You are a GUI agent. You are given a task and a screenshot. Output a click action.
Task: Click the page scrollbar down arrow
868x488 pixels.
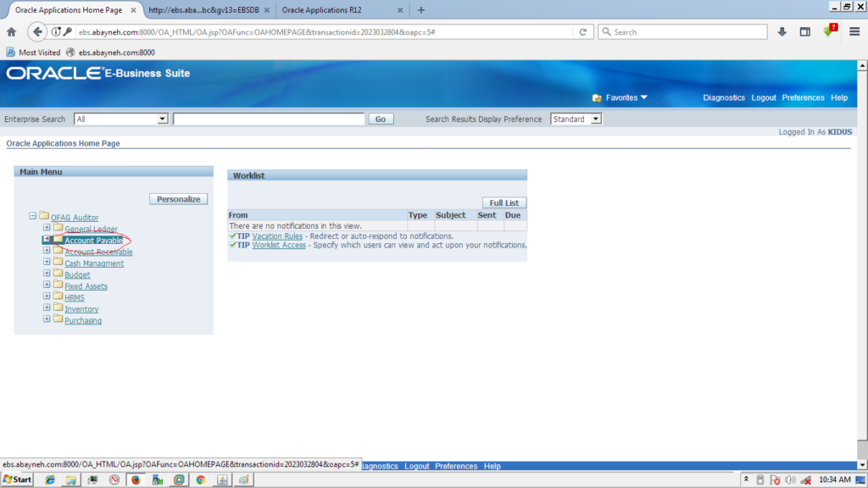(x=862, y=465)
